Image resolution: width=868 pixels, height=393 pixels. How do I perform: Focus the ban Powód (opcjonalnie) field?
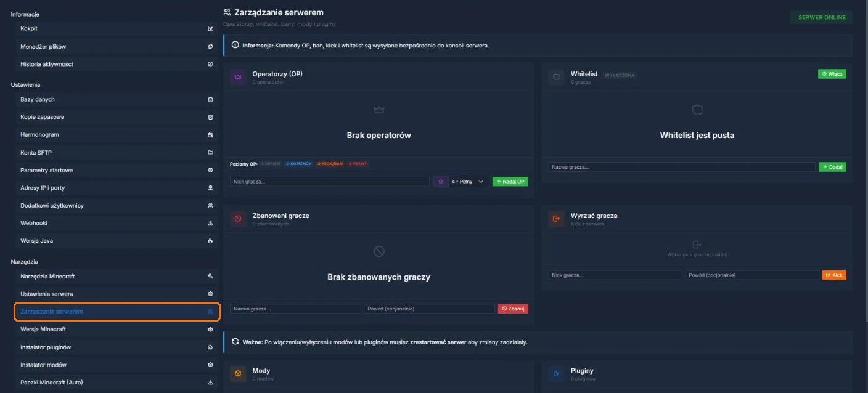click(x=429, y=309)
